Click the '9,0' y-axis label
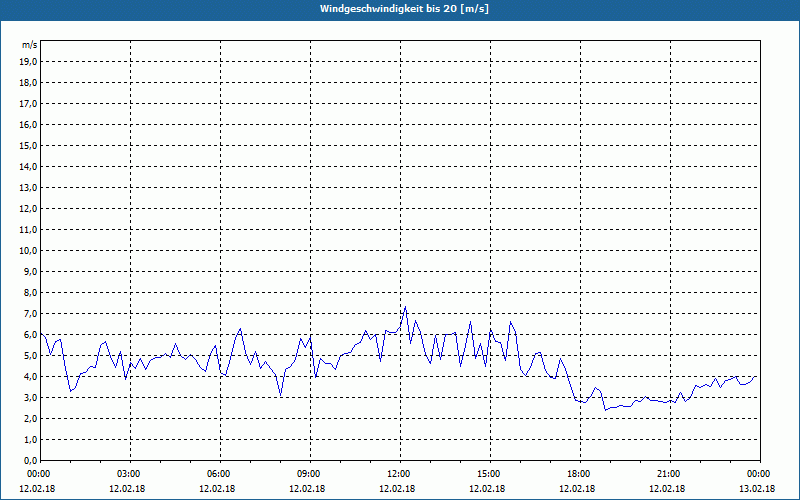This screenshot has height=500, width=800. coord(30,271)
